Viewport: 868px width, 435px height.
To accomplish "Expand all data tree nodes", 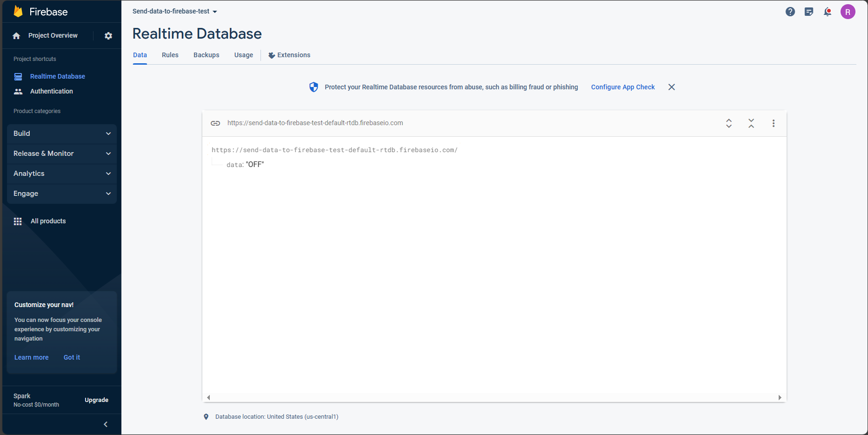I will 729,123.
